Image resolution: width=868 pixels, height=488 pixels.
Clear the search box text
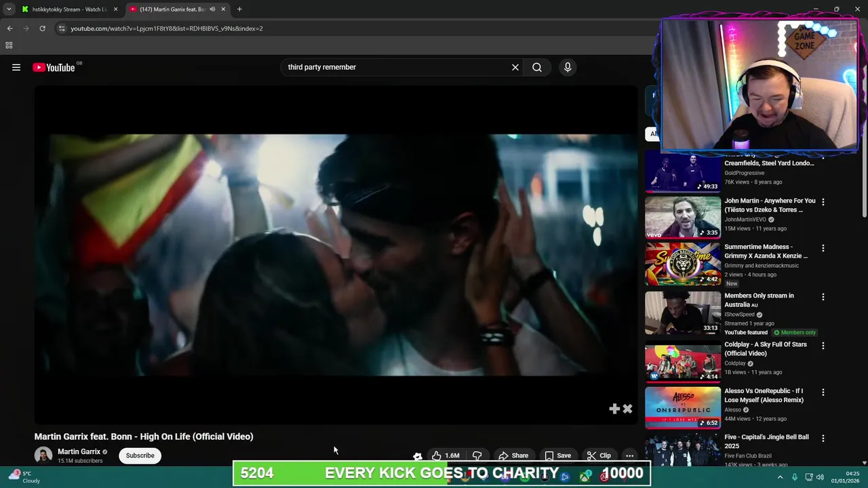515,67
